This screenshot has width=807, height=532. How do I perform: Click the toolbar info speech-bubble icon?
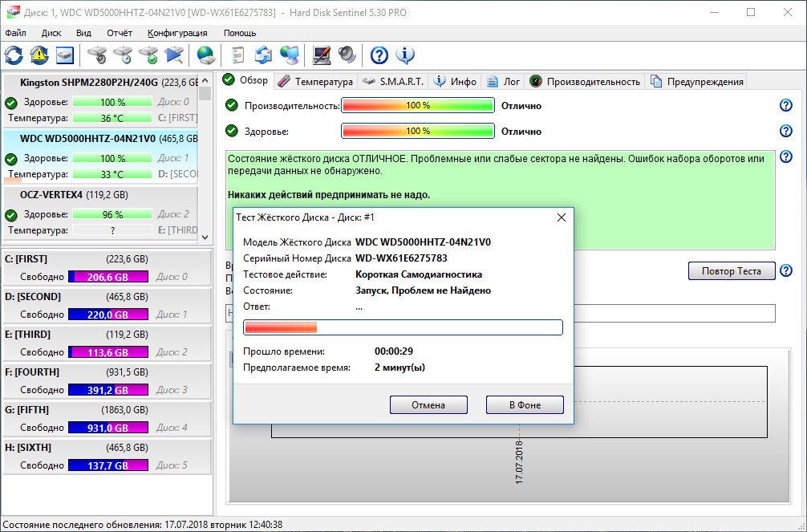(x=405, y=55)
